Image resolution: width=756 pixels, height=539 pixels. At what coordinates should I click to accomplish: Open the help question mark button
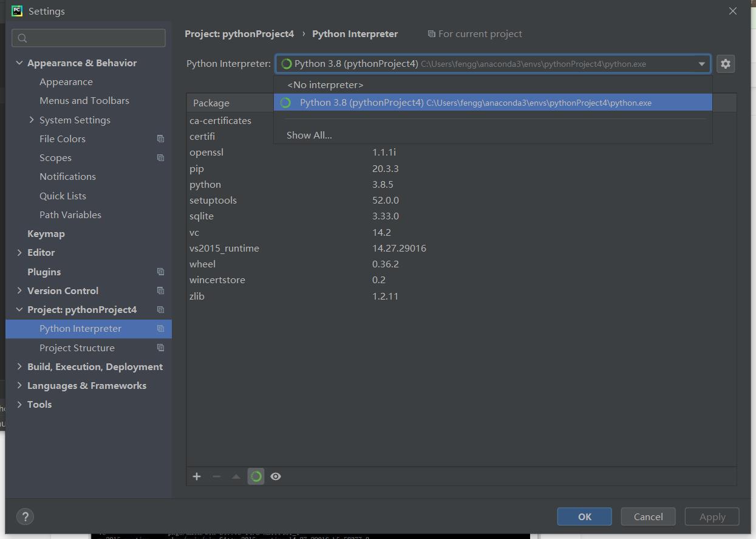25,517
